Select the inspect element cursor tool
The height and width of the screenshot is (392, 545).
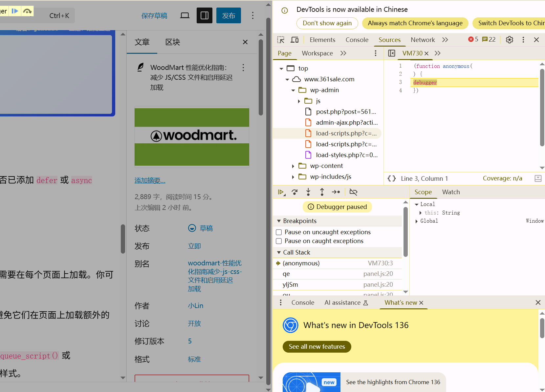(x=281, y=39)
